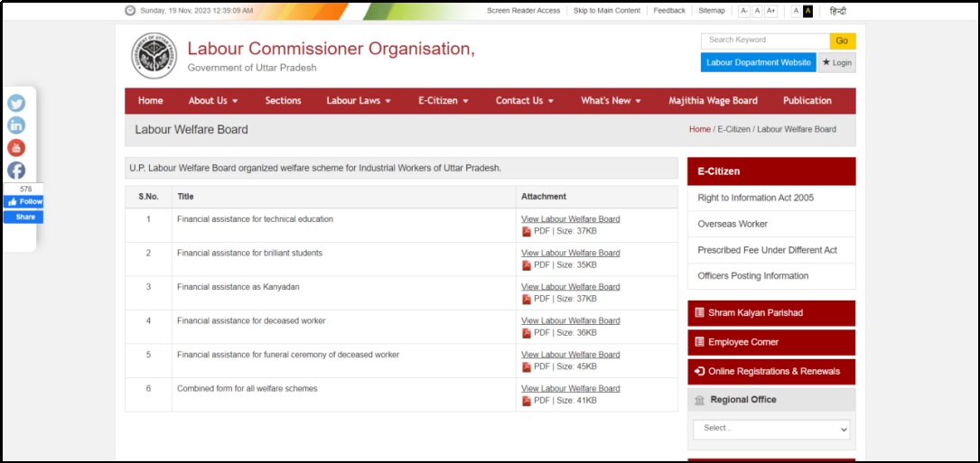Click the Government of Uttar Pradesh emblem logo

(154, 56)
